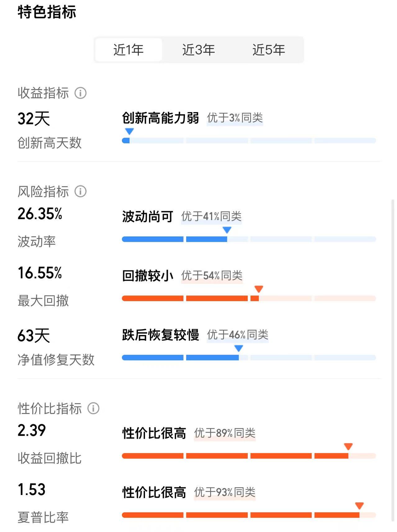This screenshot has width=397, height=532.
Task: Open info icon beside 收益指标
Action: click(80, 93)
